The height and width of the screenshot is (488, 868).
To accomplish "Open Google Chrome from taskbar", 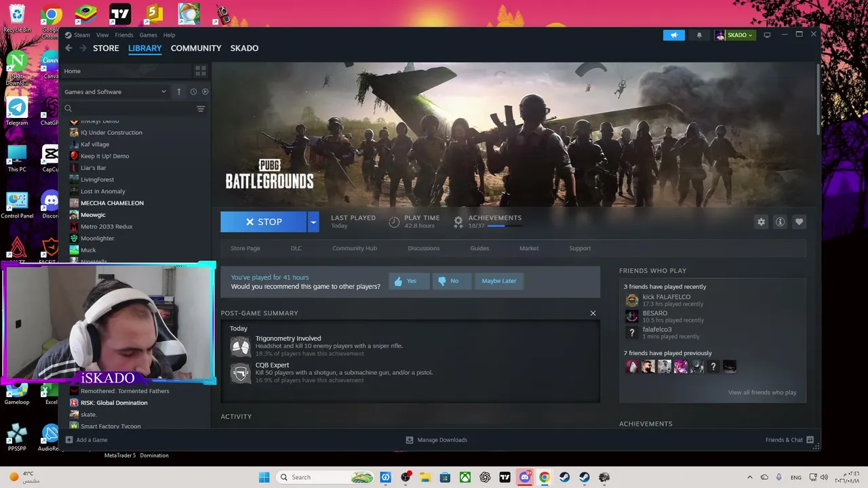I will 545,477.
